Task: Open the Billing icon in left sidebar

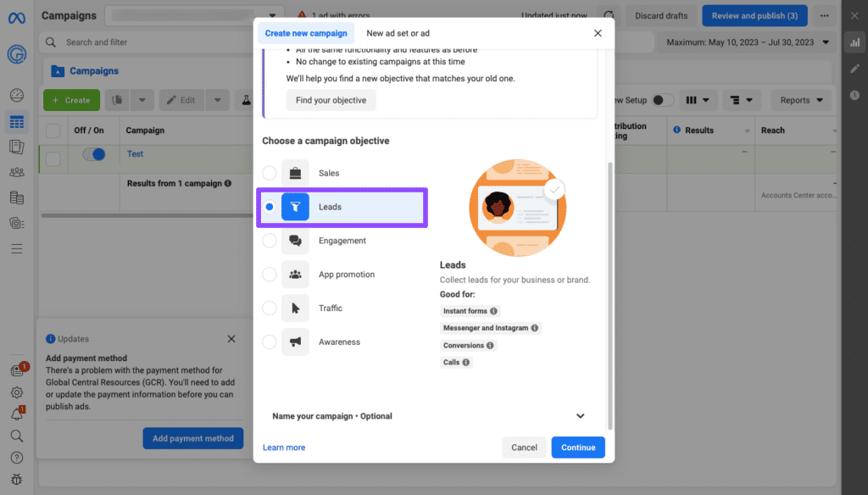Action: 17,197
